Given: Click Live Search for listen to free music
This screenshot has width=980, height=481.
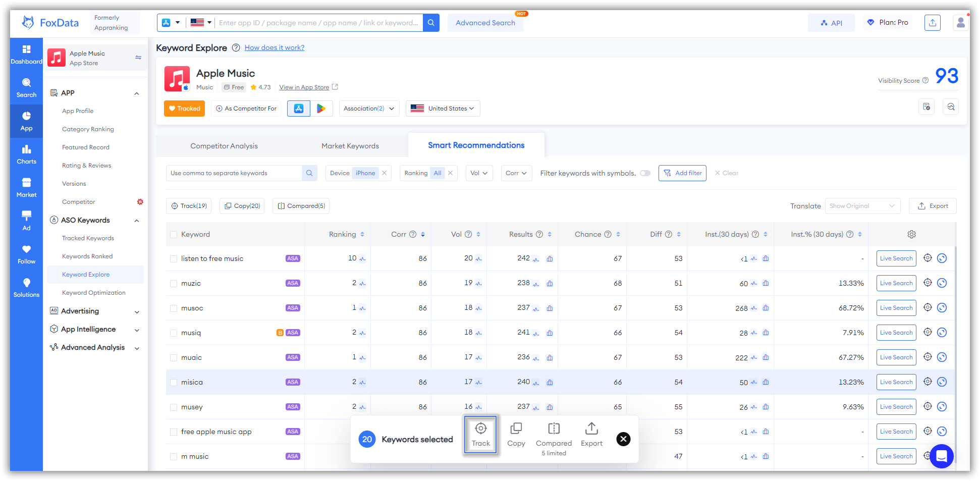Looking at the screenshot, I should click(896, 258).
